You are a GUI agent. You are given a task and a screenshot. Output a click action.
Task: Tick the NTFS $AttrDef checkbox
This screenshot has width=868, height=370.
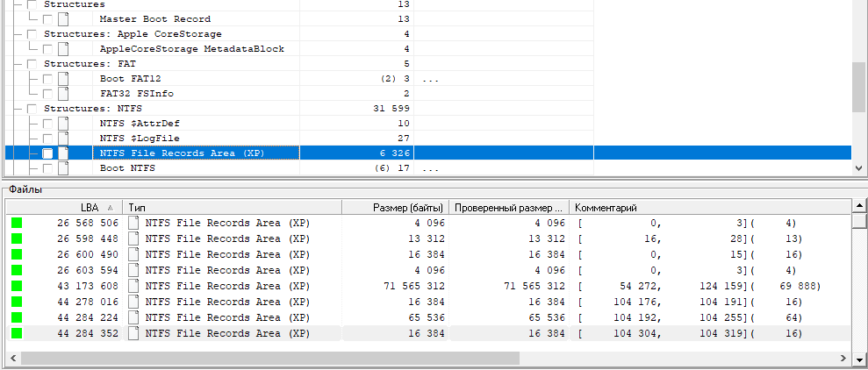[47, 124]
